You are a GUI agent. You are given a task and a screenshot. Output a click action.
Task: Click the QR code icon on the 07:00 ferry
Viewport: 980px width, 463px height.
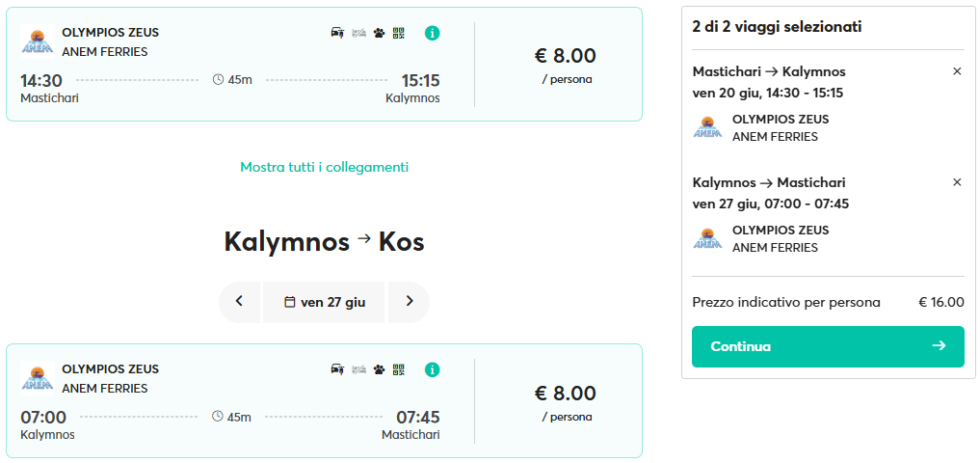click(x=399, y=369)
